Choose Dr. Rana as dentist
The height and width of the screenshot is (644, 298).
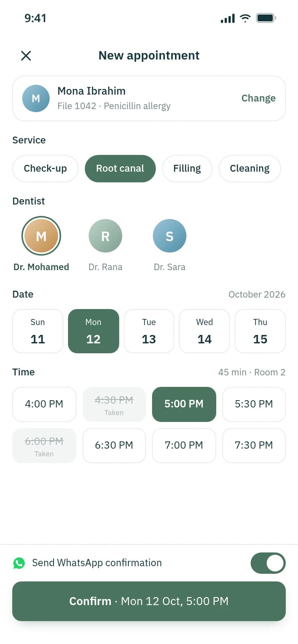coord(105,236)
